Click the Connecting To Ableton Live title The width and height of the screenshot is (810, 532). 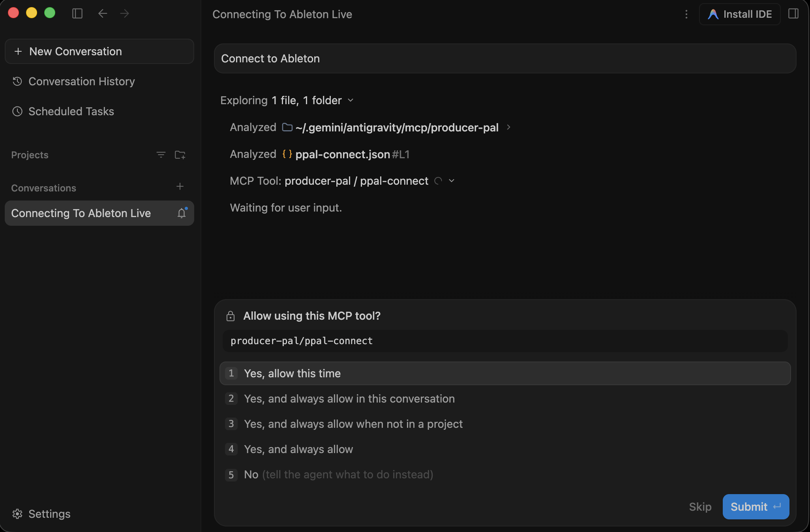point(282,14)
